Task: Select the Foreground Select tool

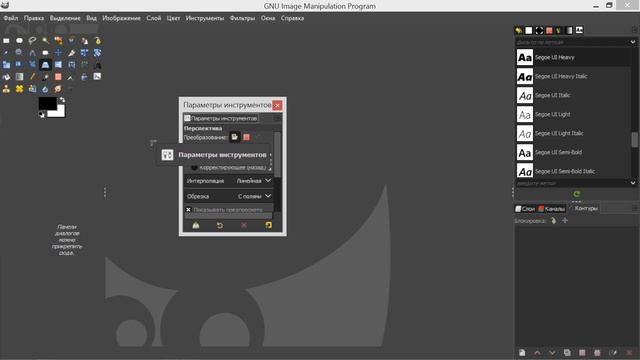Action: tap(84, 40)
